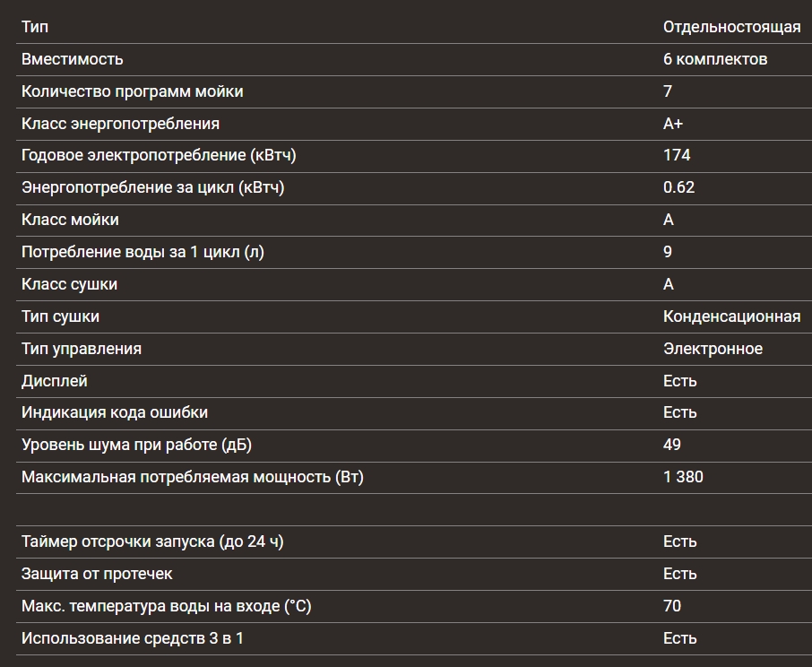Image resolution: width=812 pixels, height=667 pixels.
Task: Click the "Дисплей" row label
Action: tap(55, 381)
